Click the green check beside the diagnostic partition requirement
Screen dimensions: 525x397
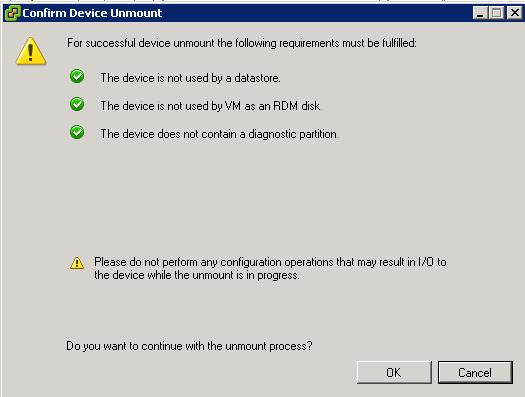(77, 132)
